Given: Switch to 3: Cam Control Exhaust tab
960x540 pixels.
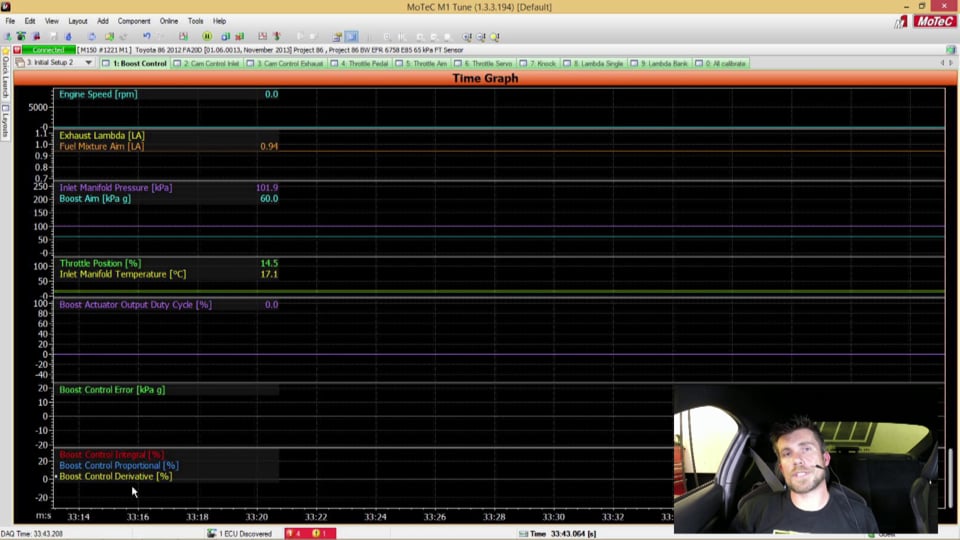Looking at the screenshot, I should 285,63.
